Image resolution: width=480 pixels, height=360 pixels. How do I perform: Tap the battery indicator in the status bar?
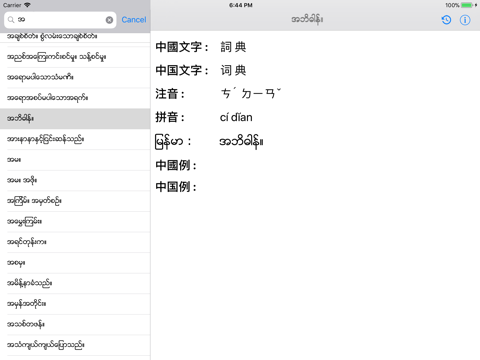click(x=468, y=5)
